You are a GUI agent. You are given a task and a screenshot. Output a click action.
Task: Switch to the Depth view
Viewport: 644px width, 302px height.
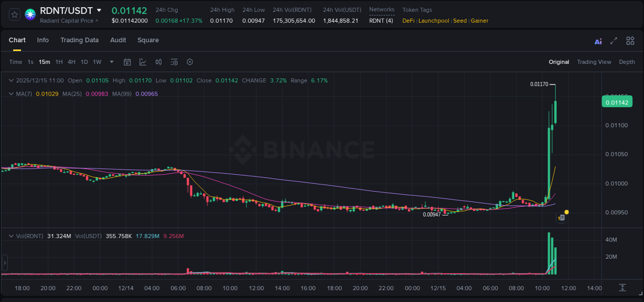click(x=627, y=61)
